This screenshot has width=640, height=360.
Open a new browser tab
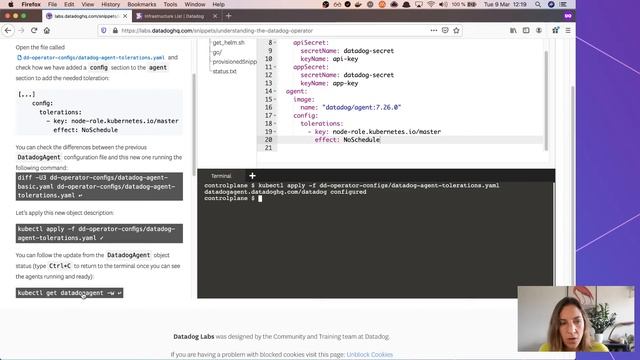coord(229,16)
